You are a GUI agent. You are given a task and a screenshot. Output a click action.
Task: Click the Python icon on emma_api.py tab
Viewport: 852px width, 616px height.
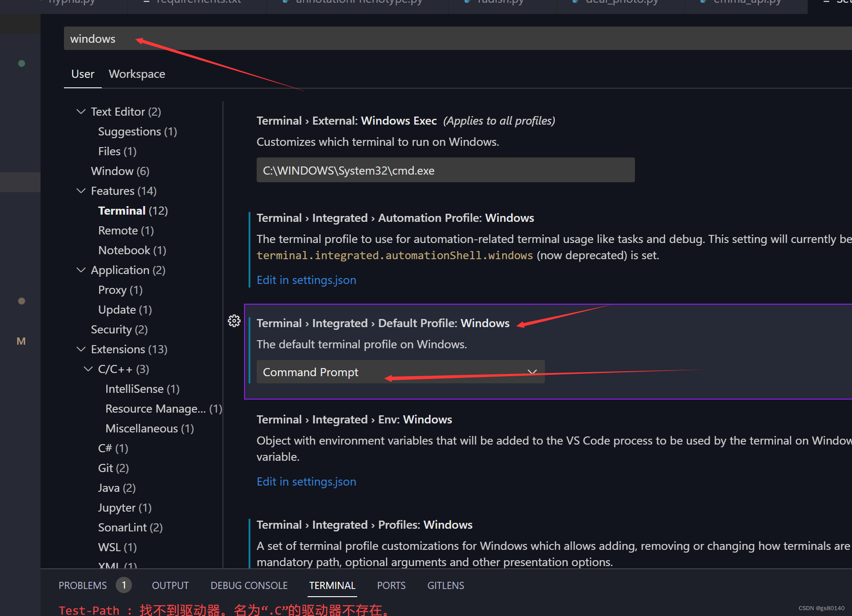(x=702, y=2)
